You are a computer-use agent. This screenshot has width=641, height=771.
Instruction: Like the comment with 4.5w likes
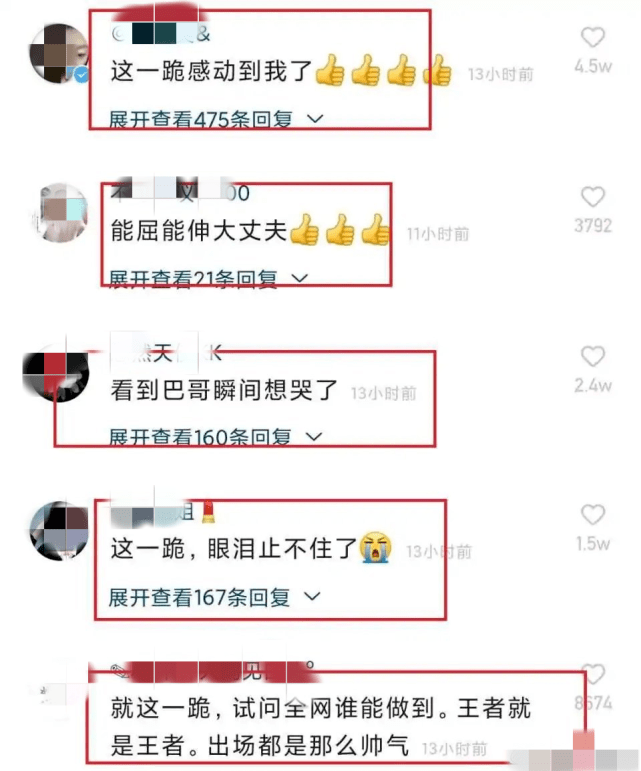[x=593, y=37]
